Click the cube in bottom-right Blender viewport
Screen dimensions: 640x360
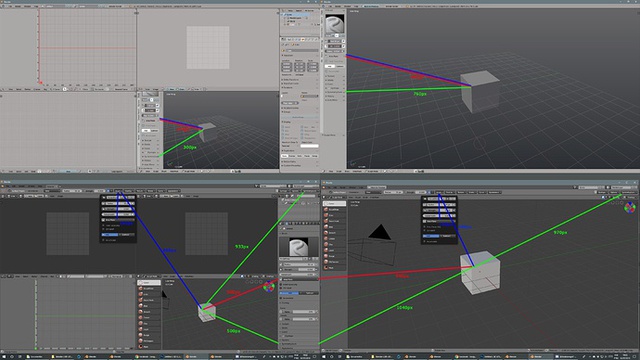point(480,273)
